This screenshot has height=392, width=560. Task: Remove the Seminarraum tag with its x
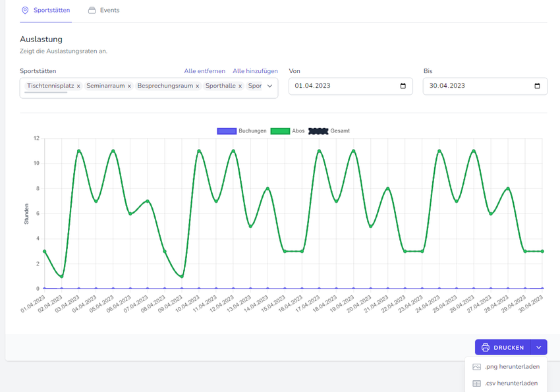pyautogui.click(x=129, y=86)
